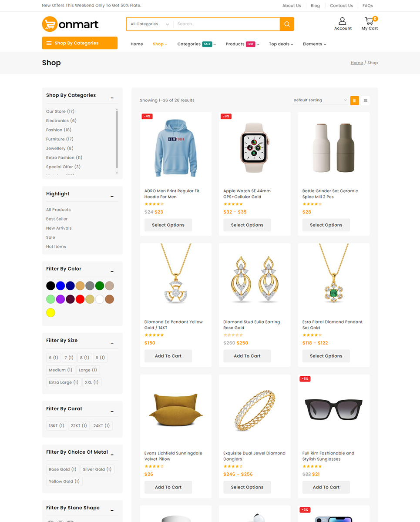Toggle the 22KT carat filter
This screenshot has height=522, width=420.
(x=78, y=425)
